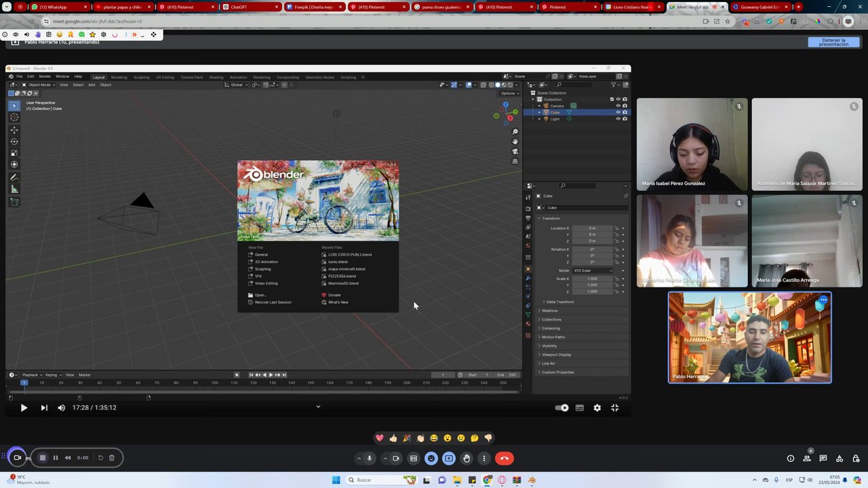Hide the Light in the outliner viewport
The height and width of the screenshot is (488, 868).
point(618,119)
